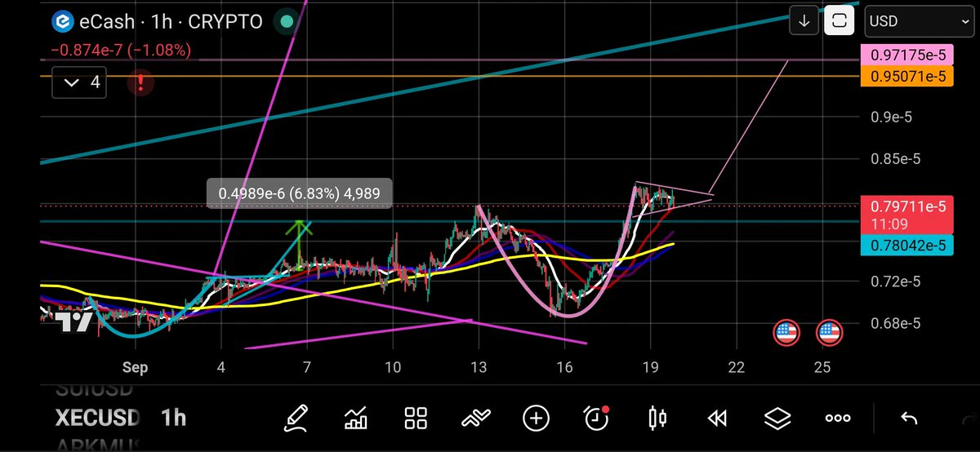Click the 0.72e-5 price axis label
Screen dimensions: 980x452
coord(894,281)
